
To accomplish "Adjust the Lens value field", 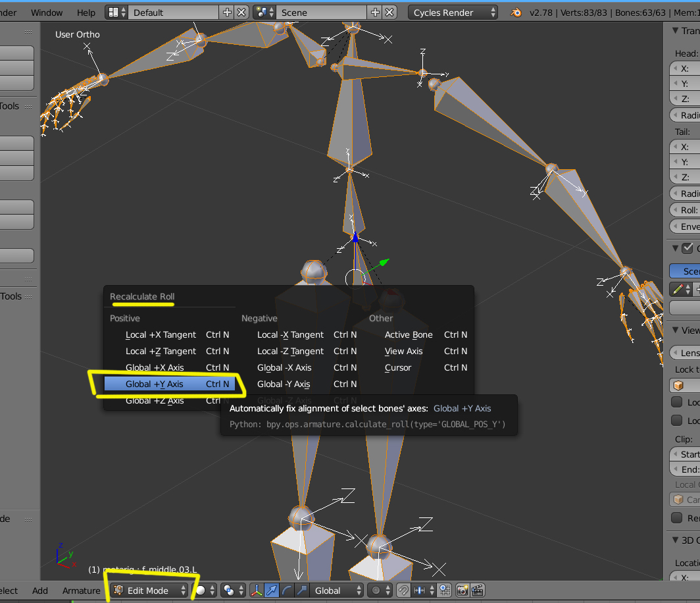I will tap(685, 353).
